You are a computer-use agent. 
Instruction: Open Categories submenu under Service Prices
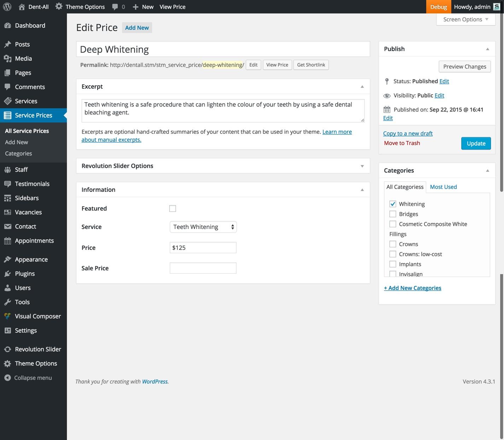pos(18,153)
